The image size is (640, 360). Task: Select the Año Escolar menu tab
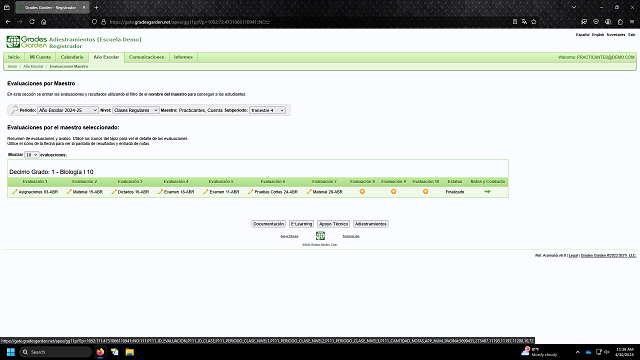pyautogui.click(x=106, y=57)
